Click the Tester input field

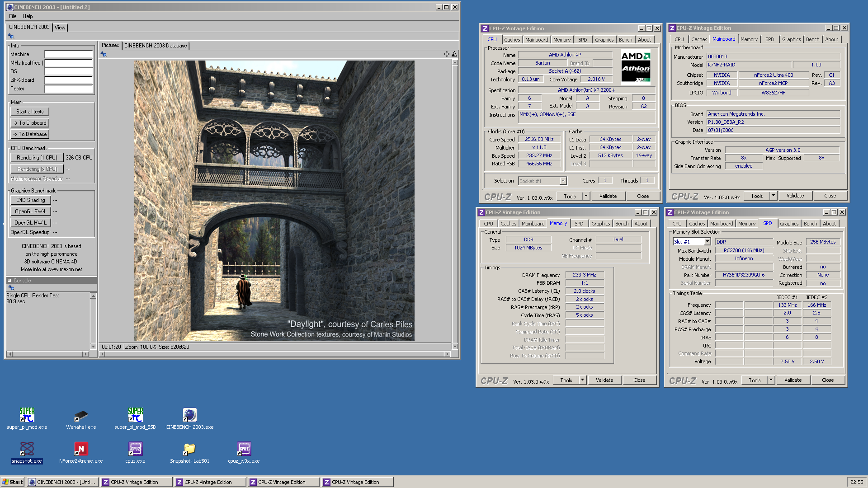[68, 89]
